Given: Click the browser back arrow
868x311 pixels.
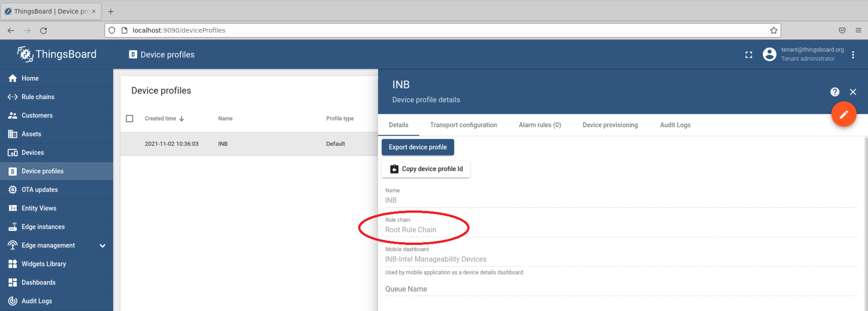Looking at the screenshot, I should pyautogui.click(x=11, y=30).
